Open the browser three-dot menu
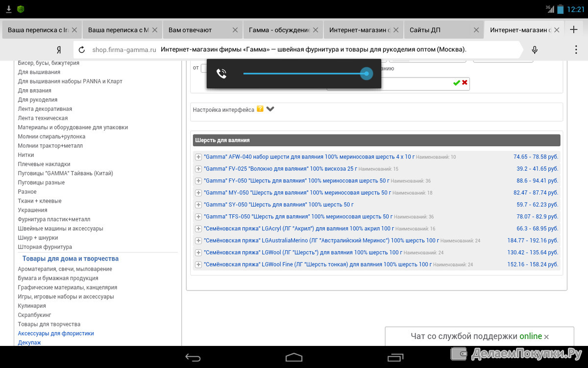Screen dimensions: 588x368 click(x=576, y=50)
